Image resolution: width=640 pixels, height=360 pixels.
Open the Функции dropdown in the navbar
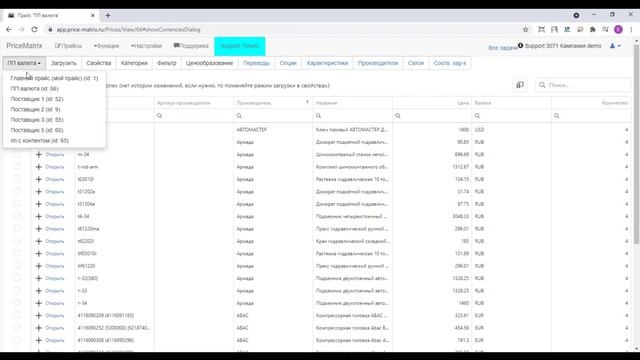tap(106, 46)
